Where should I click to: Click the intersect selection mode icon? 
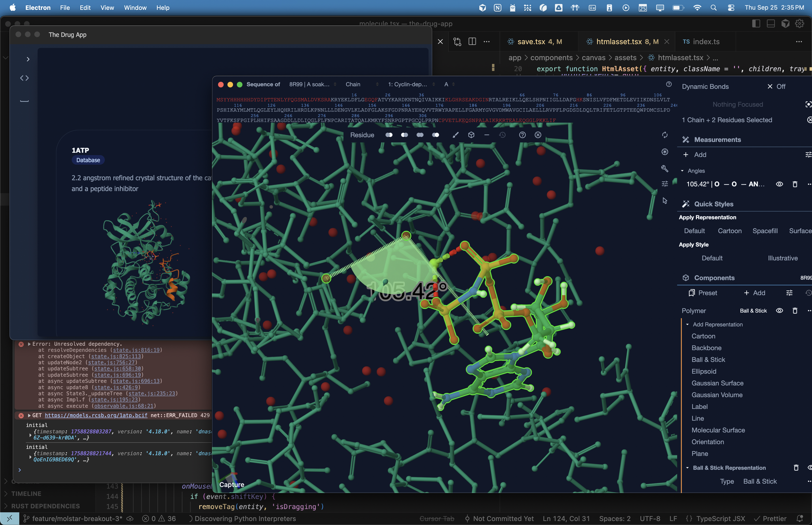point(420,135)
